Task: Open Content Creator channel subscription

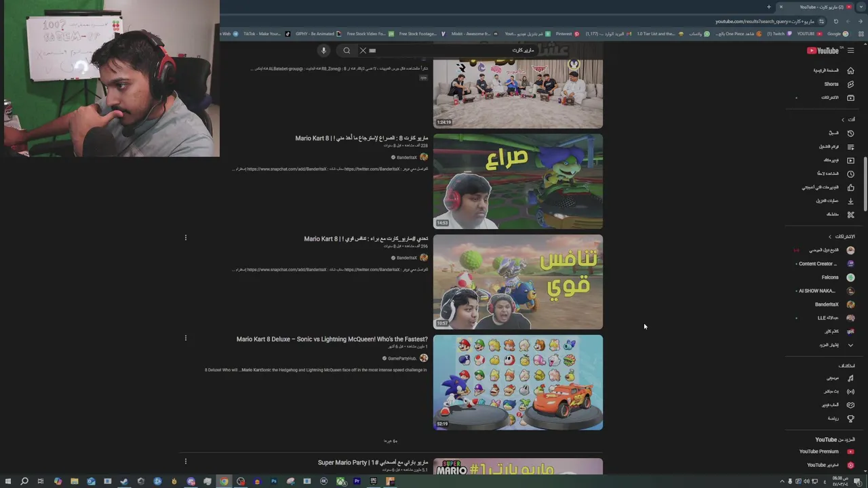Action: [x=826, y=264]
